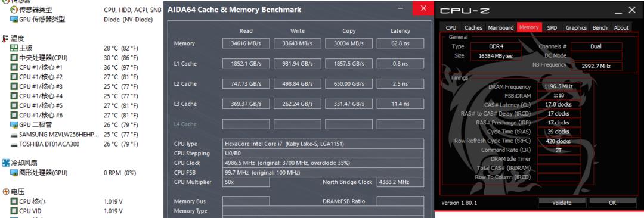Open the Caches tab in CPU-Z
The height and width of the screenshot is (218, 644).
click(473, 27)
